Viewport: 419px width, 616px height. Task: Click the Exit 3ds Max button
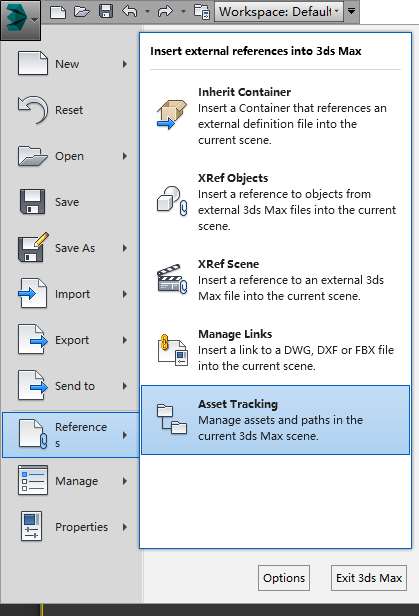[369, 578]
